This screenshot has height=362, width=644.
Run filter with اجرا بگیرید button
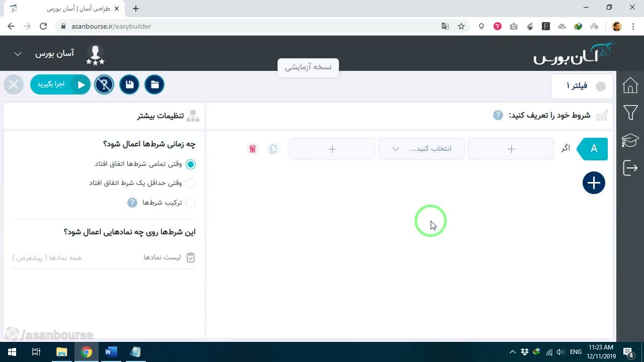tap(60, 84)
